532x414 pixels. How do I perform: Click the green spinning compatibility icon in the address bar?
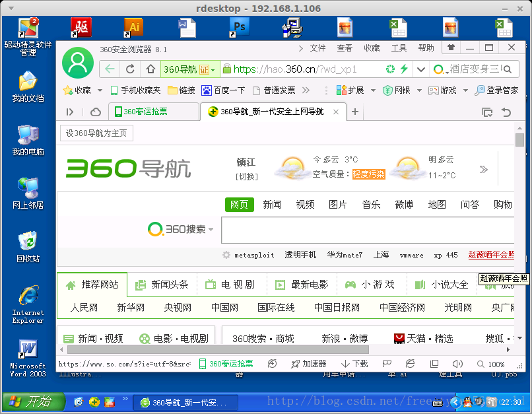tap(391, 69)
